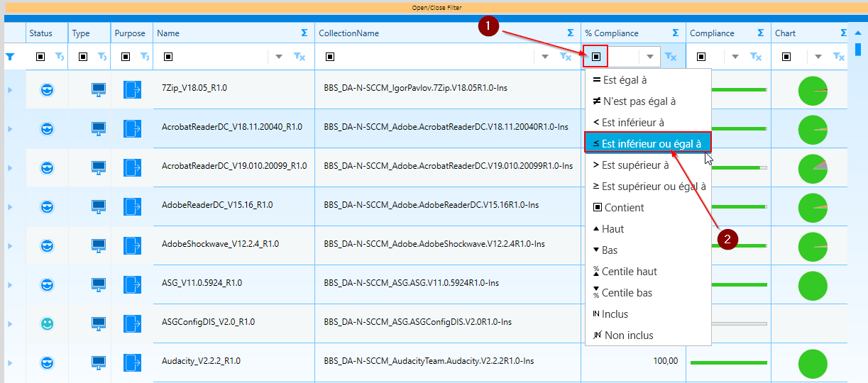The height and width of the screenshot is (383, 868).
Task: Open the CollectionName filter value dropdown arrow
Action: [x=545, y=57]
